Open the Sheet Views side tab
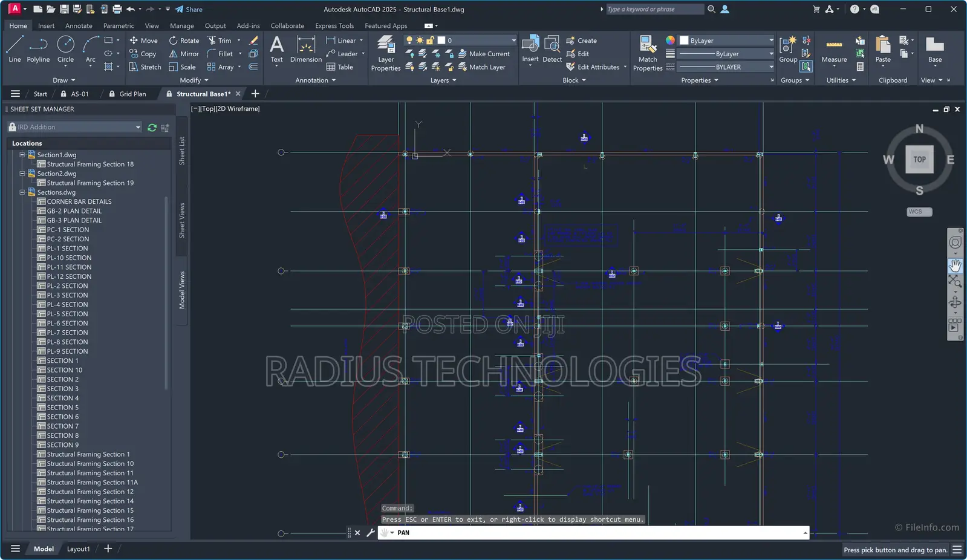This screenshot has height=560, width=967. [x=182, y=220]
